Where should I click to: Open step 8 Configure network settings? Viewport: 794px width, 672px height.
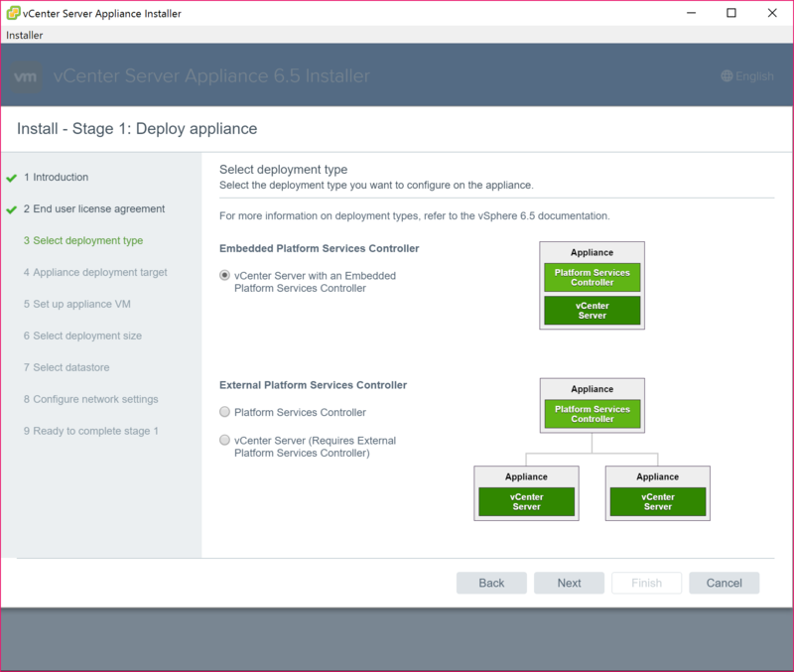click(x=90, y=399)
